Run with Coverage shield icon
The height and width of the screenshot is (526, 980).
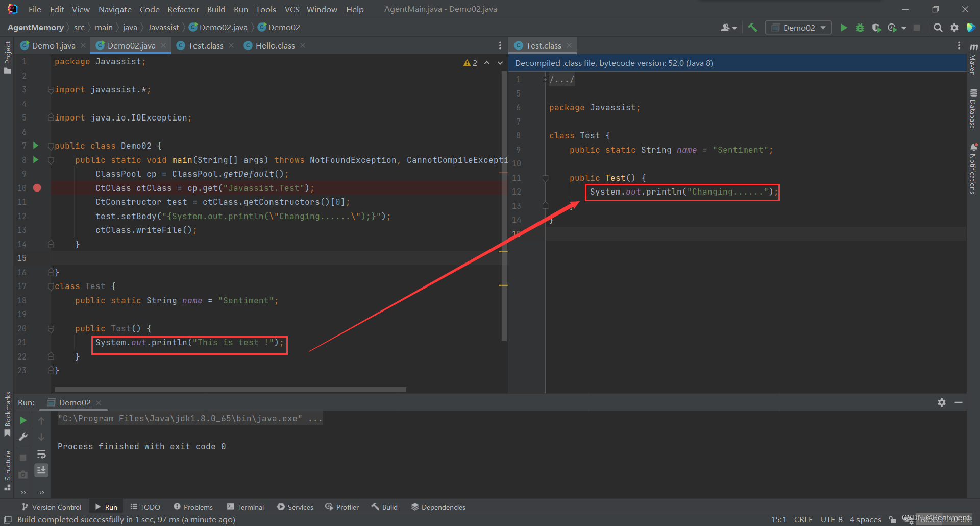point(876,28)
